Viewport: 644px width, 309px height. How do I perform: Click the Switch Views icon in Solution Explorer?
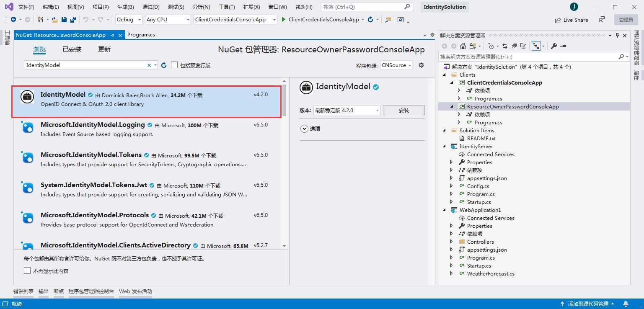point(473,46)
